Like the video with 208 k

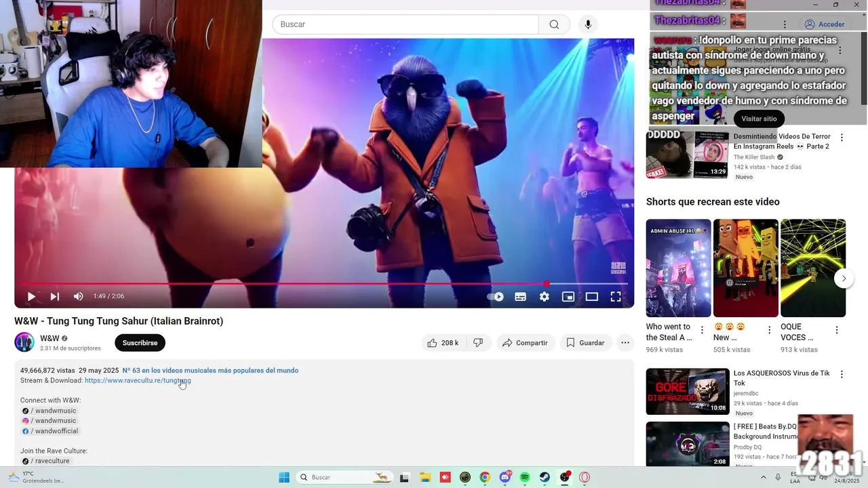pyautogui.click(x=443, y=343)
